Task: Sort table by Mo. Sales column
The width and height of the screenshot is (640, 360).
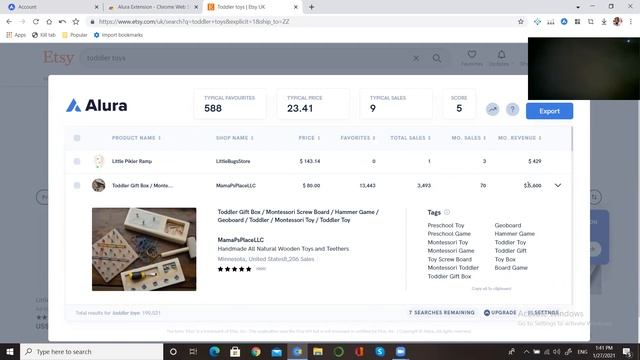Action: tap(469, 138)
